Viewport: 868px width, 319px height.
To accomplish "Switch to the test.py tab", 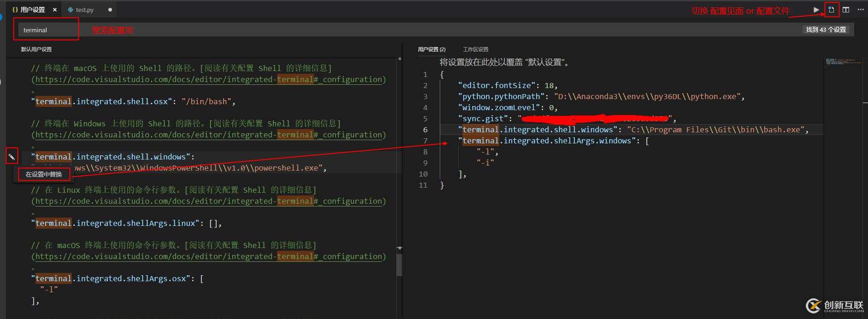I will tap(84, 10).
